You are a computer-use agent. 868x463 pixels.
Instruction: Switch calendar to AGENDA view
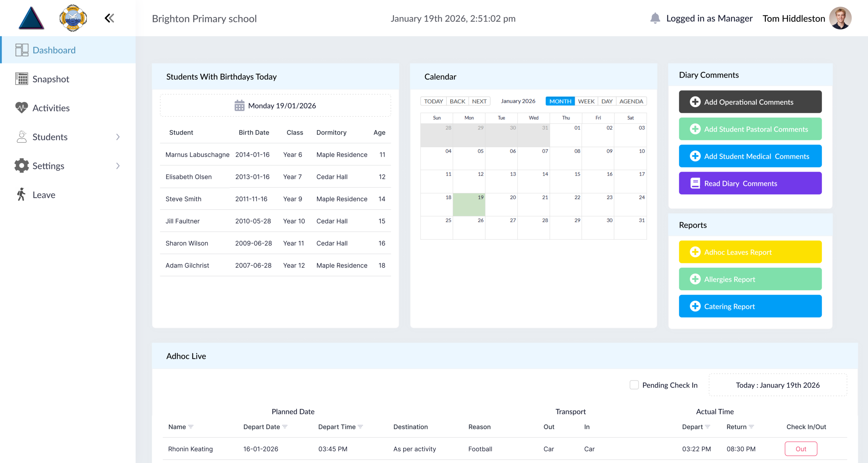pyautogui.click(x=630, y=101)
